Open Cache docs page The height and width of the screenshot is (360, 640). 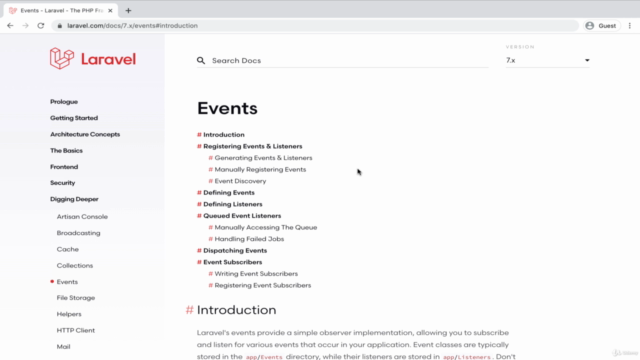point(67,249)
